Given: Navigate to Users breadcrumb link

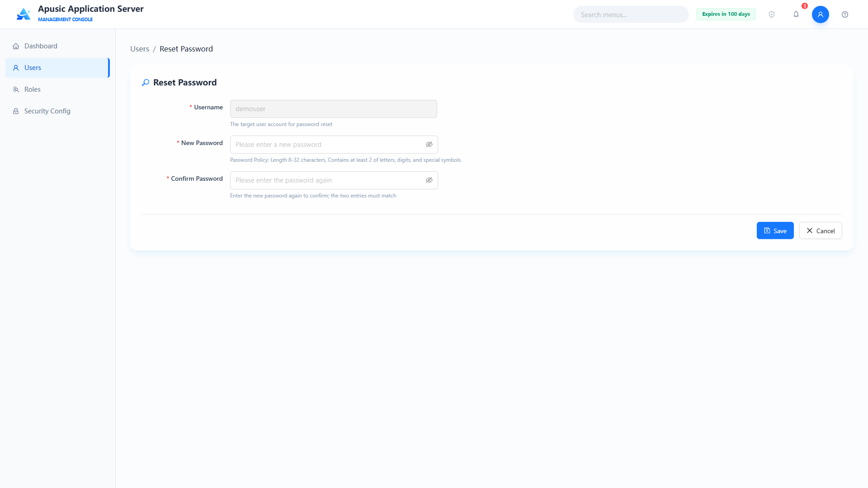Looking at the screenshot, I should coord(140,49).
